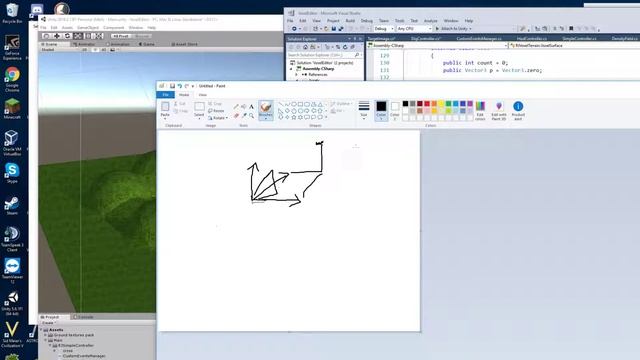Open the File tab in Paint
This screenshot has width=640, height=360.
166,95
